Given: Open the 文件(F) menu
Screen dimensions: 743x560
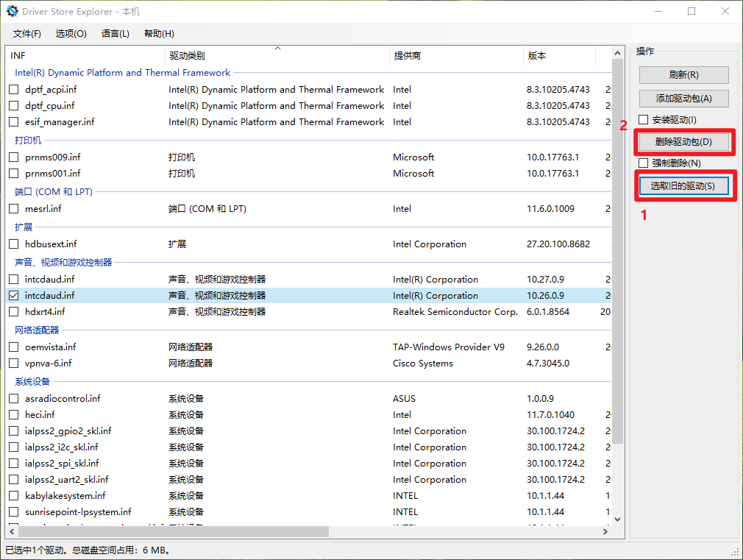Looking at the screenshot, I should [x=26, y=34].
